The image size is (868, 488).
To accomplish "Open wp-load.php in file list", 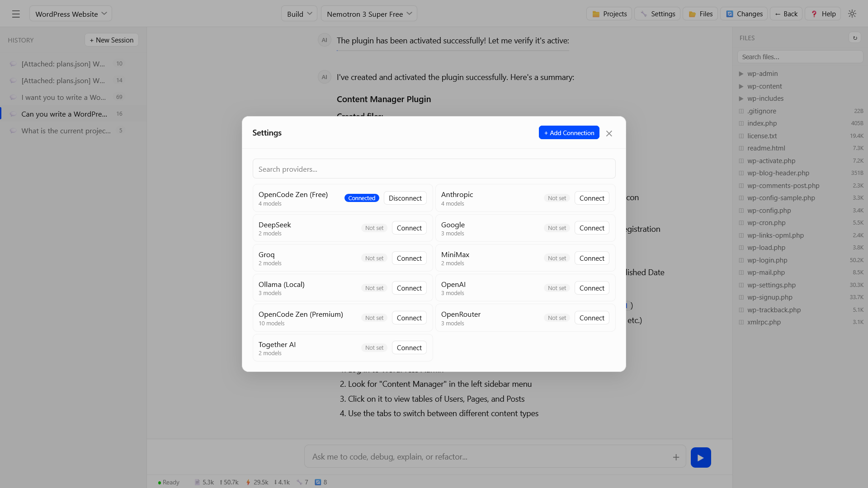I will pyautogui.click(x=801, y=248).
